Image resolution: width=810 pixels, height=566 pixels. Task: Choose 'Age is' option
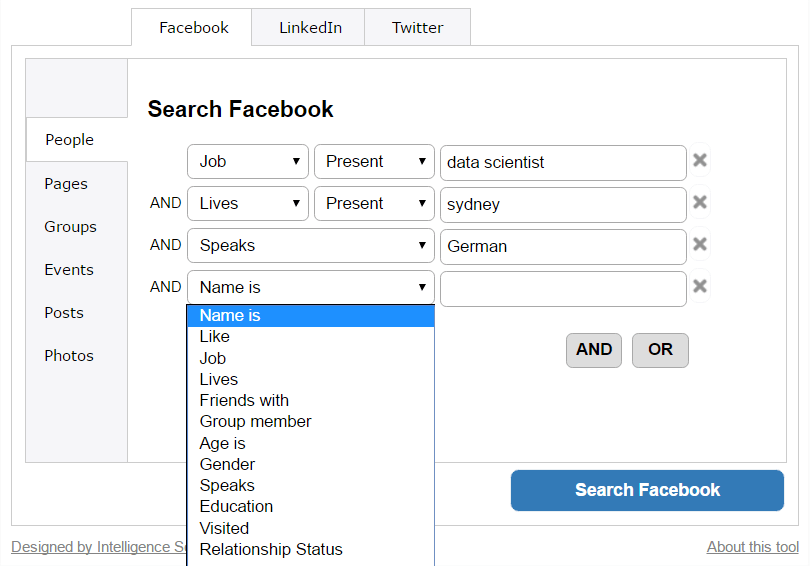[x=310, y=444]
